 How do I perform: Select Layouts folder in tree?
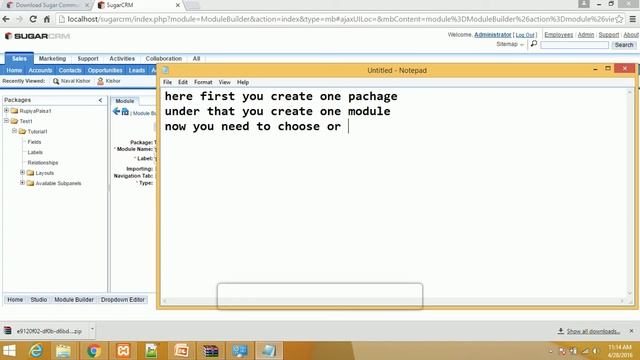click(44, 173)
